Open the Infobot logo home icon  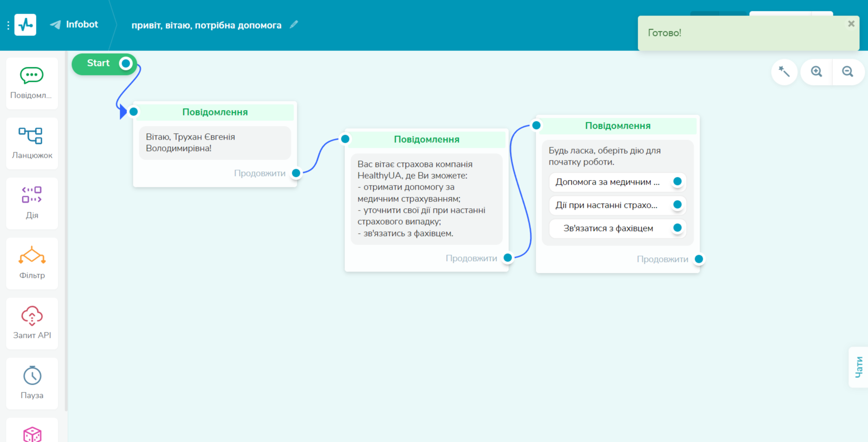tap(25, 25)
